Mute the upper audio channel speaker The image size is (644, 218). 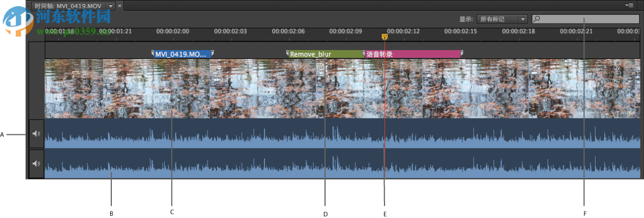pos(36,133)
